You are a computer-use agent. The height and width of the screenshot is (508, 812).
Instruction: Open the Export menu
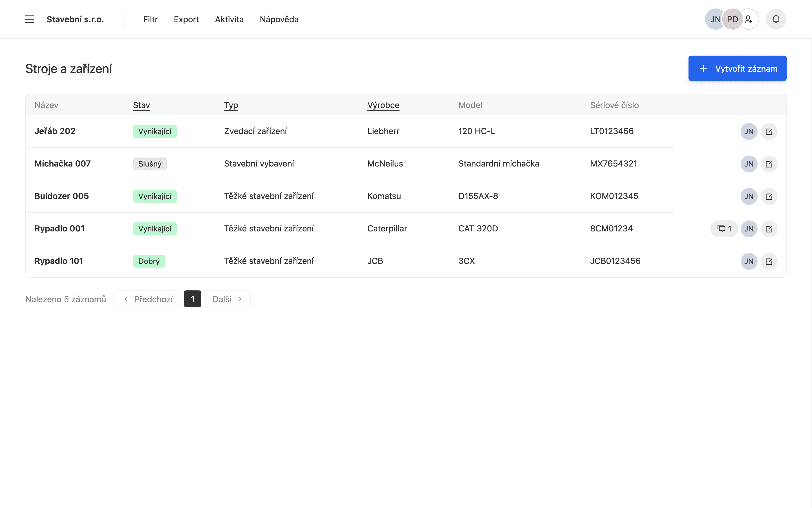click(x=186, y=19)
